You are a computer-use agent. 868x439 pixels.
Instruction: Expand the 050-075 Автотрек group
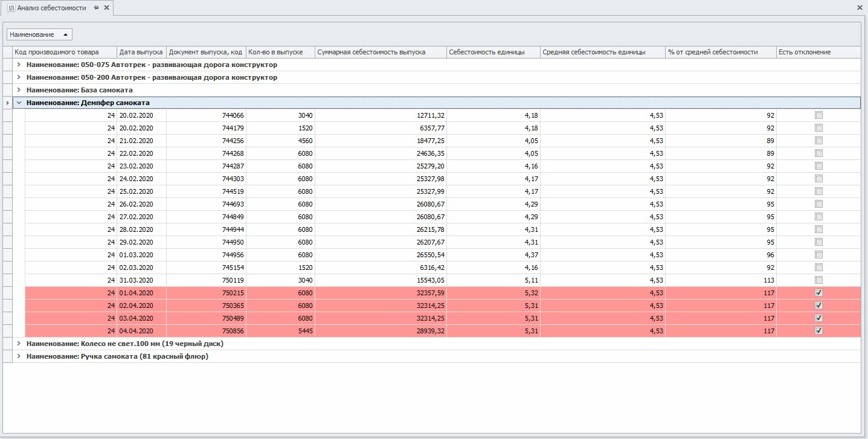click(x=19, y=65)
